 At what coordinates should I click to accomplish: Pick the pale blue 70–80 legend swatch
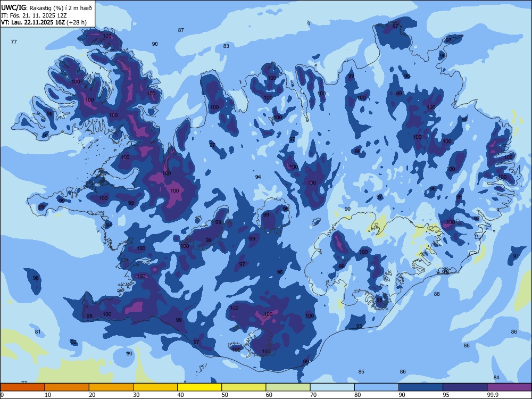point(332,387)
